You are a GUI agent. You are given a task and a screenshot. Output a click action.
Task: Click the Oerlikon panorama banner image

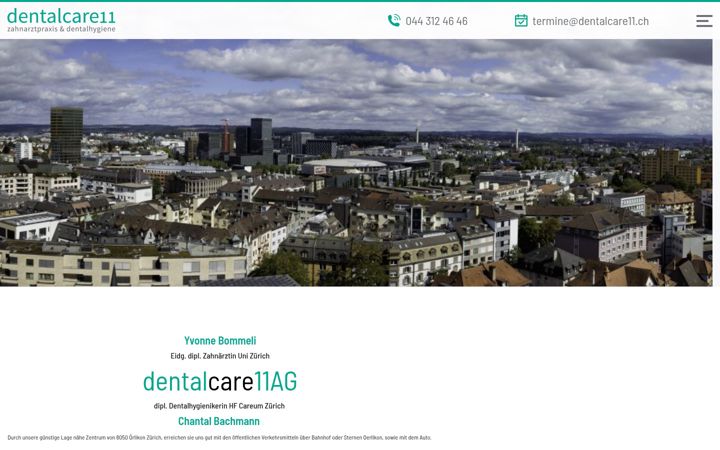pyautogui.click(x=356, y=163)
